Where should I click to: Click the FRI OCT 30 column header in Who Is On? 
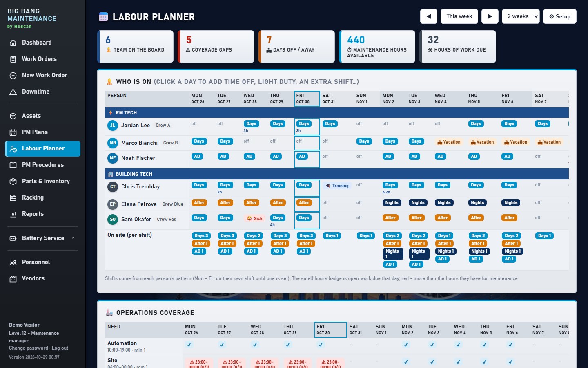click(x=307, y=99)
